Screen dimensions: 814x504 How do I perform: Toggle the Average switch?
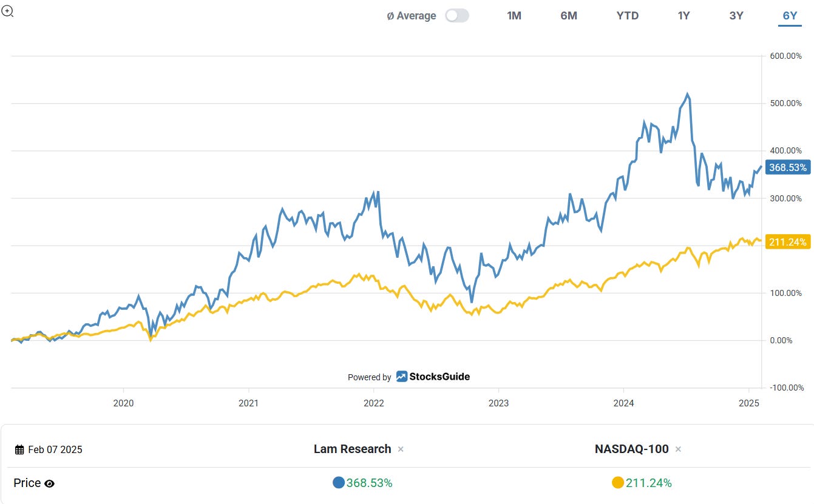[457, 16]
